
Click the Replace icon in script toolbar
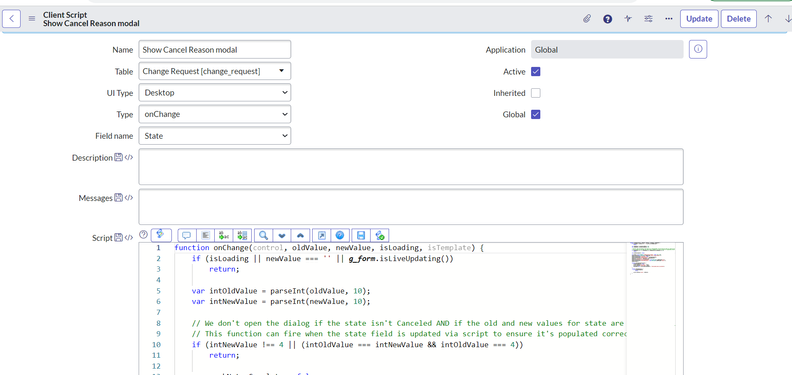click(x=224, y=236)
